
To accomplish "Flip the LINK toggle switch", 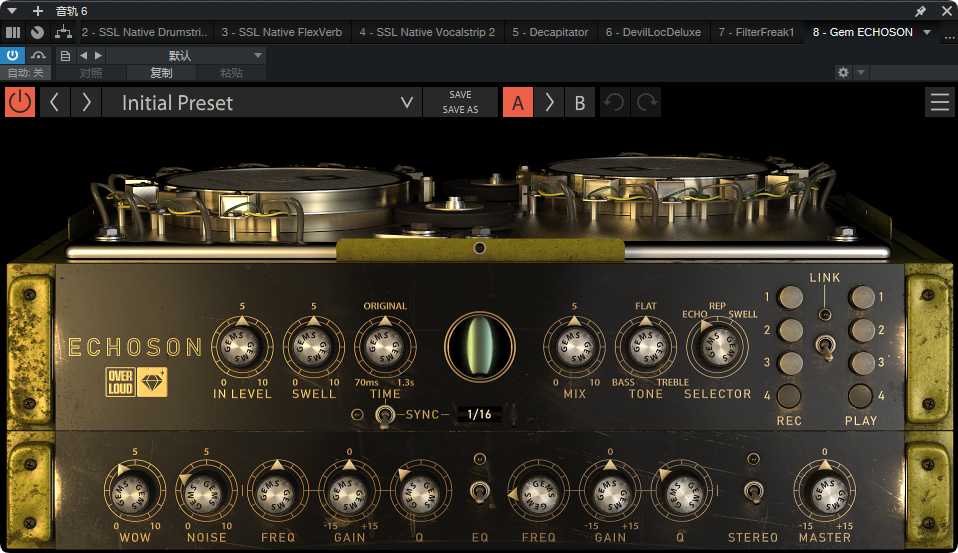I will coord(825,347).
